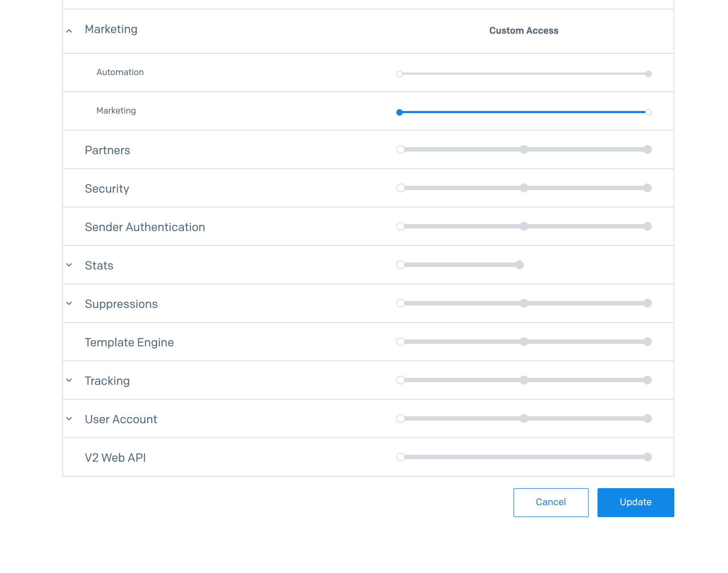Screen dimensions: 728x573
Task: Set Marketing sub-item slider to full access
Action: pos(648,112)
